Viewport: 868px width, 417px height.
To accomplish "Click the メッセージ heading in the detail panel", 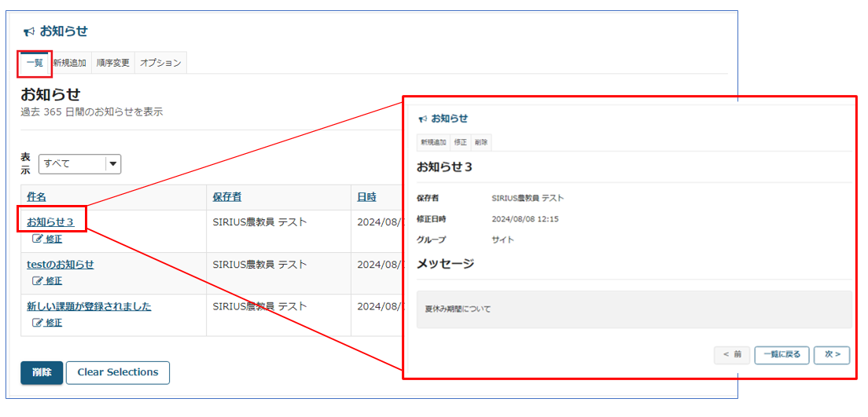I will point(445,264).
